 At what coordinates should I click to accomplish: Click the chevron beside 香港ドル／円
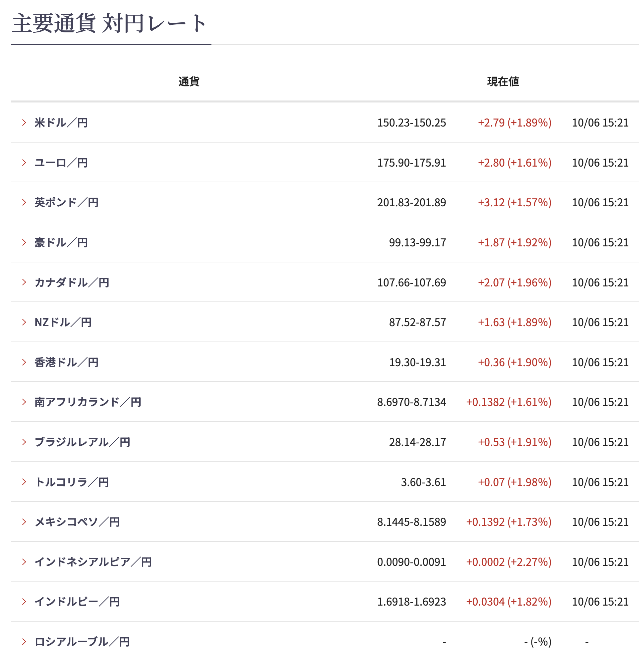tap(24, 362)
